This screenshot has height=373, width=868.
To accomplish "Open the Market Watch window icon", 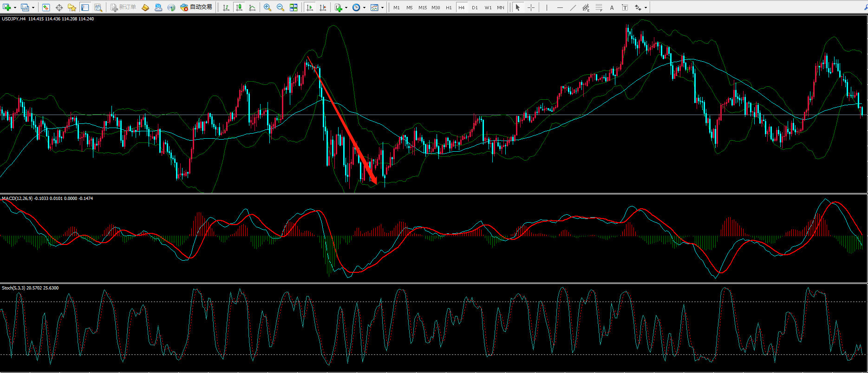I will (46, 7).
